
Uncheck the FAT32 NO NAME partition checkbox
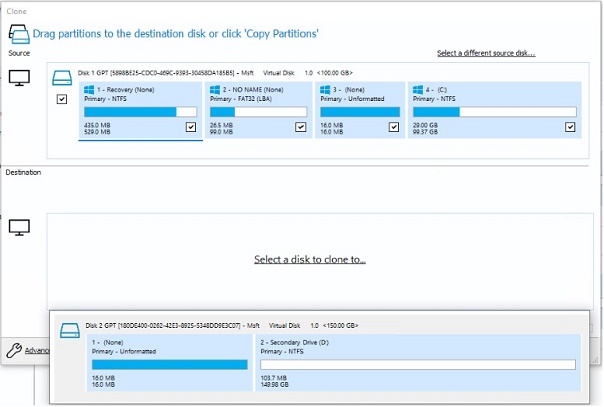[300, 128]
